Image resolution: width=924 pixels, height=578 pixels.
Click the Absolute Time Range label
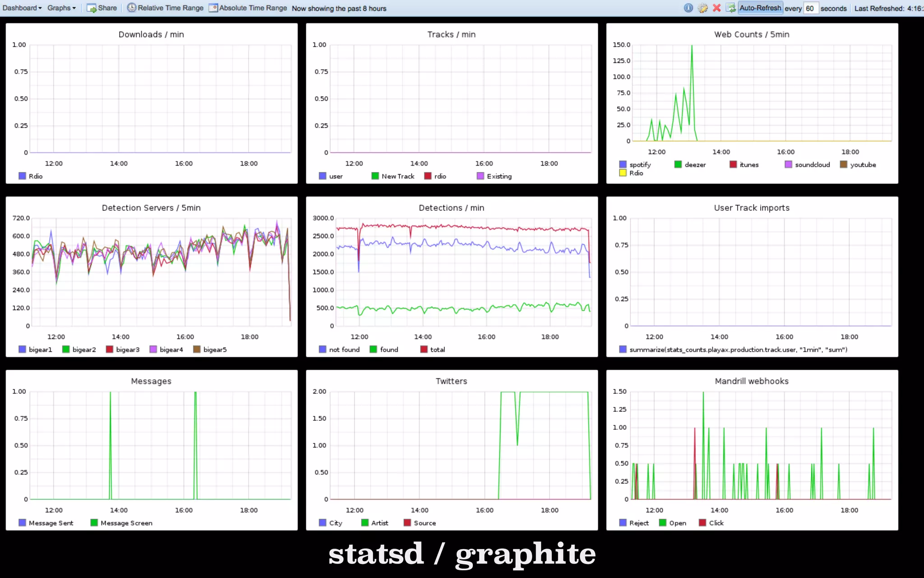[253, 8]
